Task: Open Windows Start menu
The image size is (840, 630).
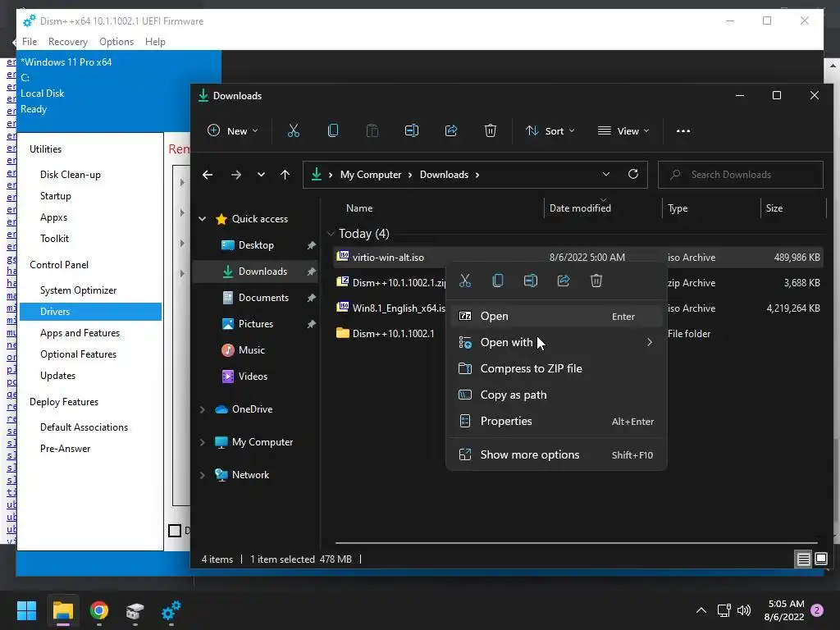Action: point(26,610)
